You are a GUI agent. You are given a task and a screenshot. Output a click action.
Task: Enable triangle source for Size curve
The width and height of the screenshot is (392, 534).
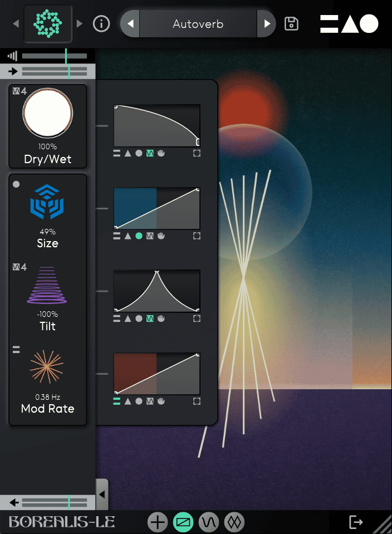click(128, 236)
